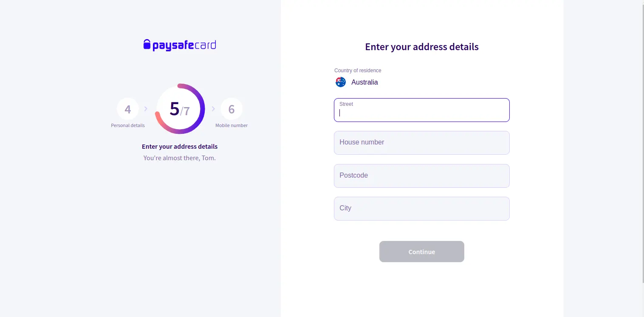Click the chevron before step 6

click(x=213, y=109)
